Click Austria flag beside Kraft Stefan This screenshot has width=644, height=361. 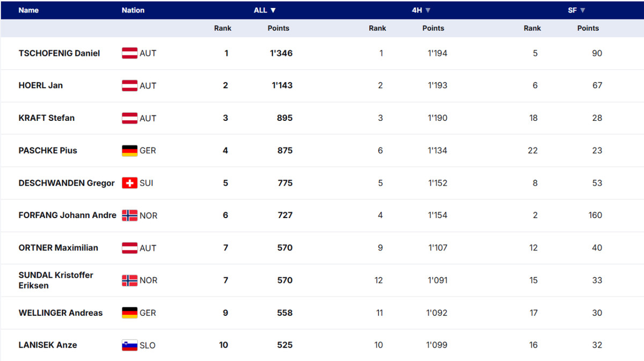point(129,118)
